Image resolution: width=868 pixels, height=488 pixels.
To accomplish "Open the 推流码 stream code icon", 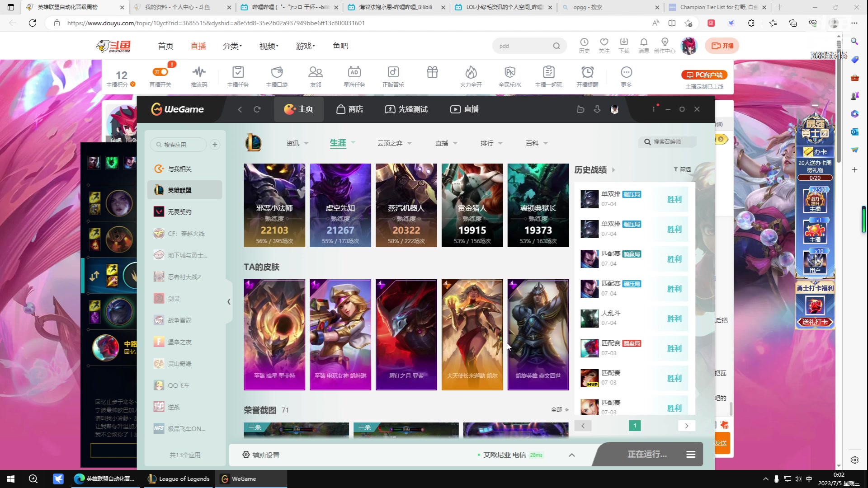I will click(x=199, y=76).
